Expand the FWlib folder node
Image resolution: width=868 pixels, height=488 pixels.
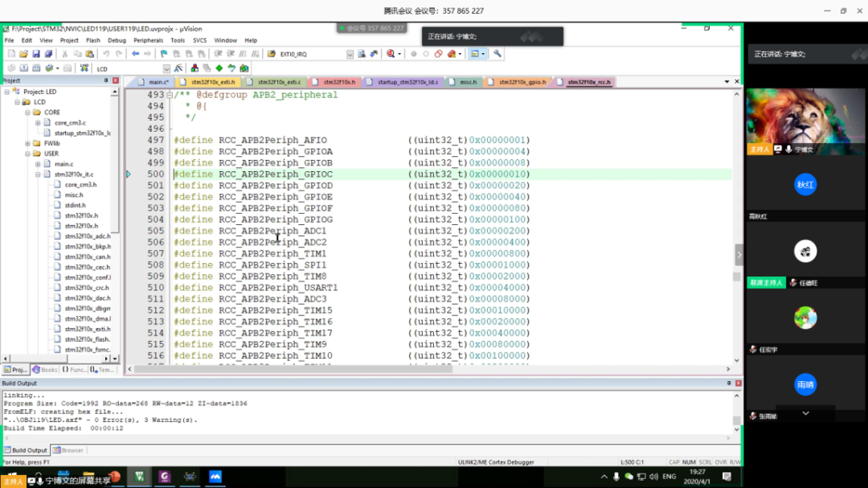[x=27, y=143]
